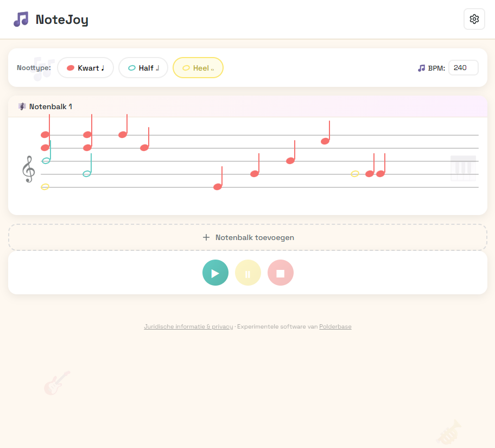Click the NoteJoy music note logo icon

21,19
